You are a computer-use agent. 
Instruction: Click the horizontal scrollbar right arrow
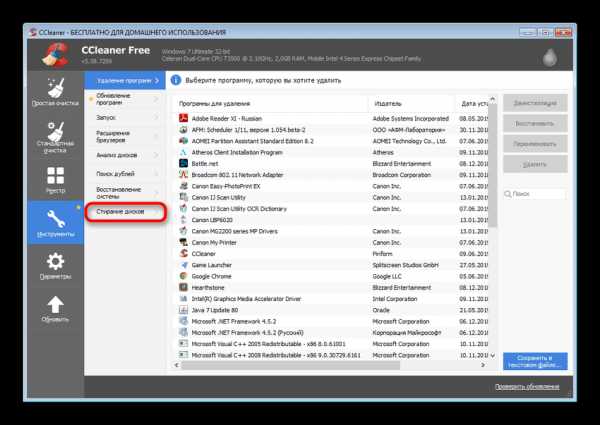pos(483,365)
